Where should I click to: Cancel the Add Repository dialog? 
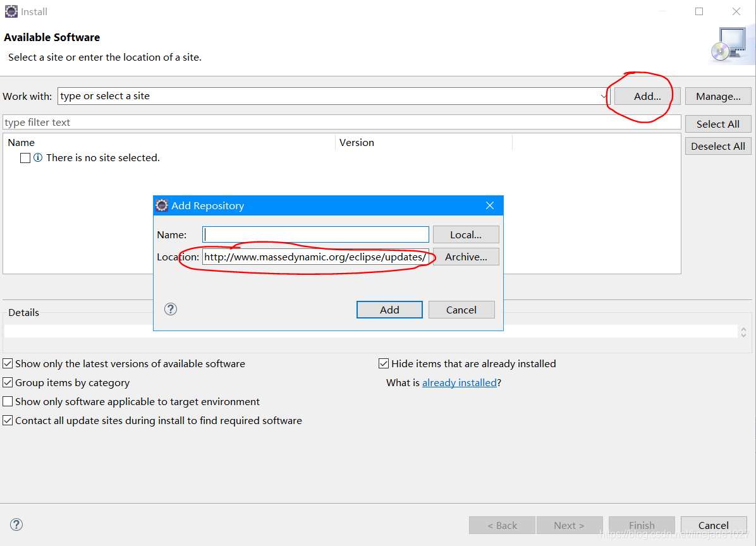click(461, 310)
